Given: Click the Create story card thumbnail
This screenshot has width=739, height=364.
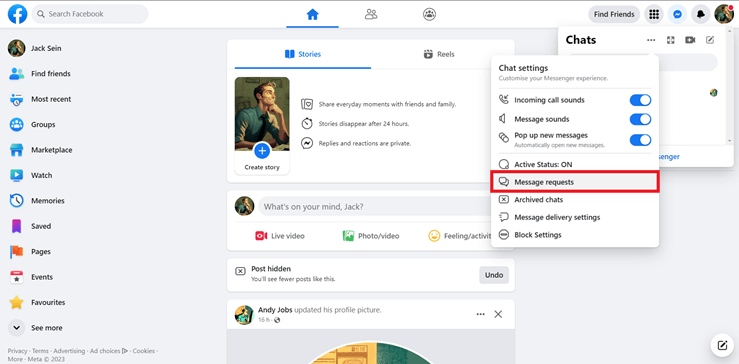Looking at the screenshot, I should click(x=262, y=126).
